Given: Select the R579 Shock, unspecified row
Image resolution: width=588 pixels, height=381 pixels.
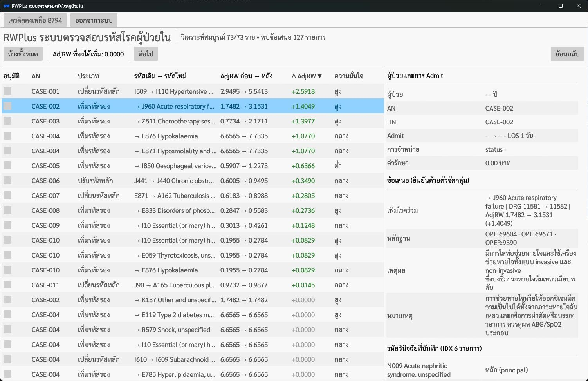Looking at the screenshot, I should tap(193, 330).
